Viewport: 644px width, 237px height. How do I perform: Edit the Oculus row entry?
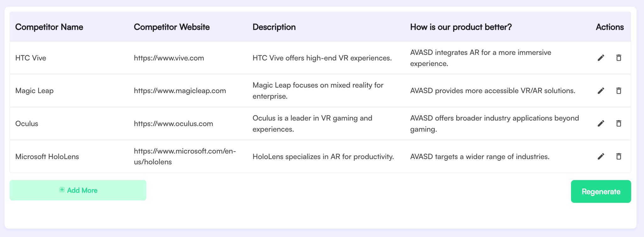pyautogui.click(x=601, y=124)
